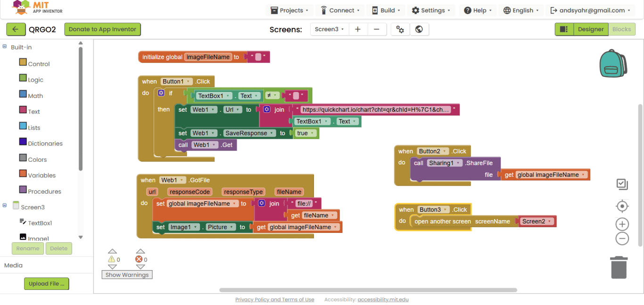
Task: Center workspace using the target icon
Action: [x=622, y=206]
